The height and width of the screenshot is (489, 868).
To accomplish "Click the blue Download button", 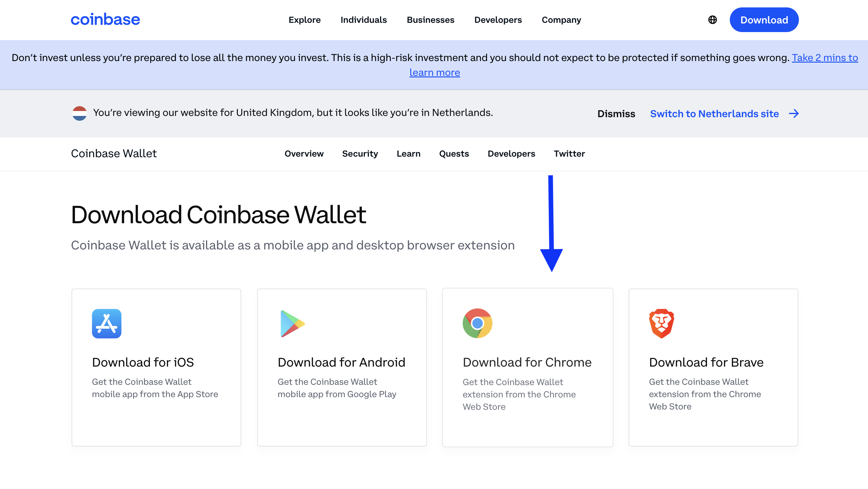I will [x=764, y=20].
